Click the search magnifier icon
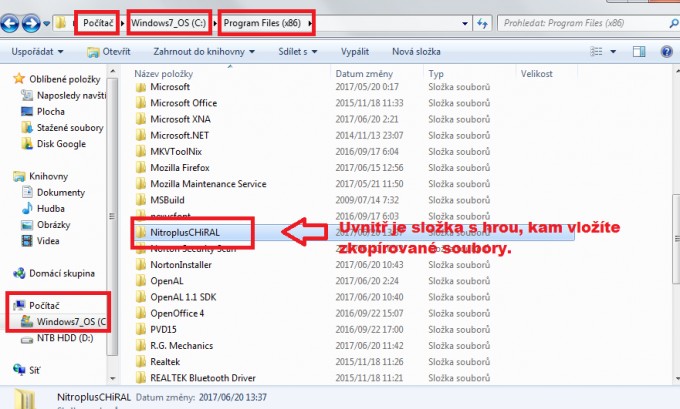This screenshot has height=409, width=680. click(673, 23)
